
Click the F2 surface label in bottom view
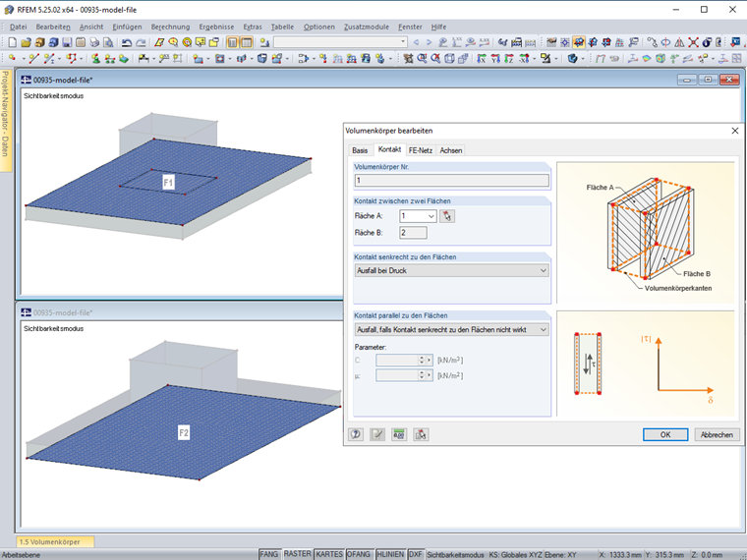point(184,433)
